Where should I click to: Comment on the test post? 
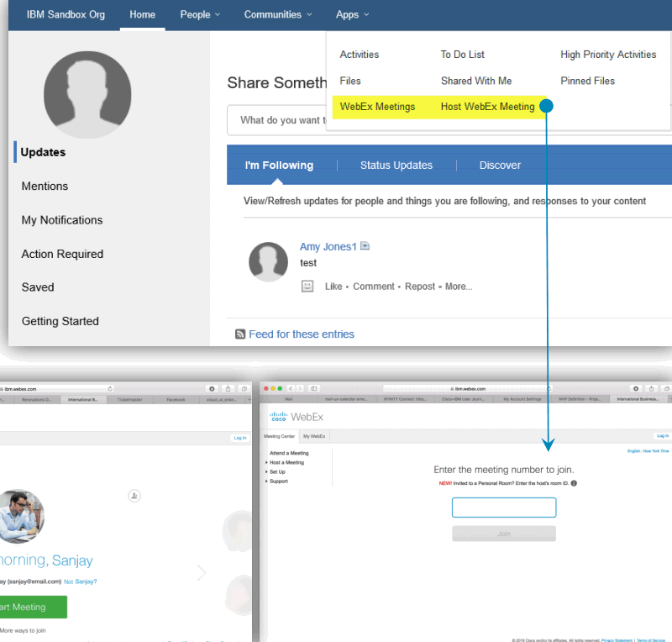373,287
